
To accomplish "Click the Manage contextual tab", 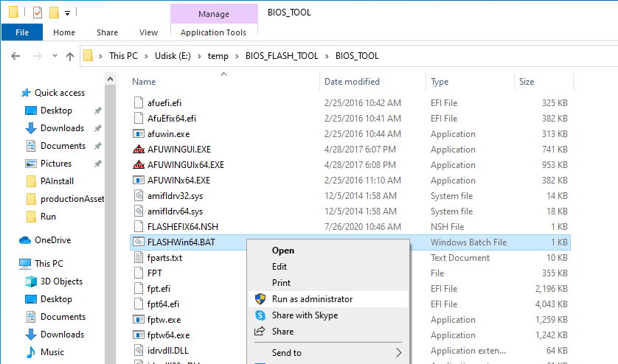I will tap(214, 14).
